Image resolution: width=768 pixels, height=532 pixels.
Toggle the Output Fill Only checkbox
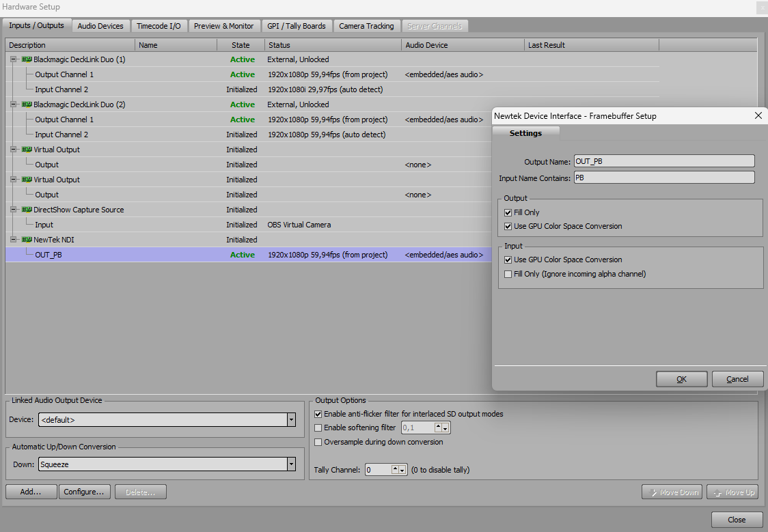point(508,213)
